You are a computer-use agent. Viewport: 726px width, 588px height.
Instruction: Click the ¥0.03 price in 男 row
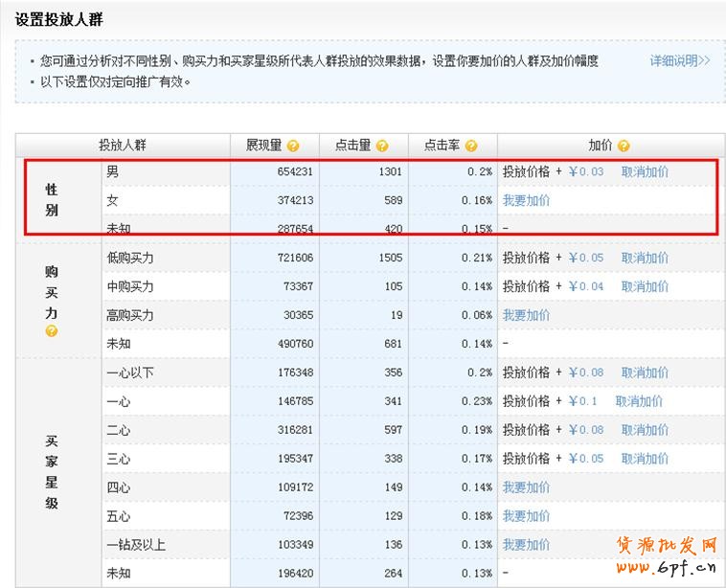pos(586,172)
